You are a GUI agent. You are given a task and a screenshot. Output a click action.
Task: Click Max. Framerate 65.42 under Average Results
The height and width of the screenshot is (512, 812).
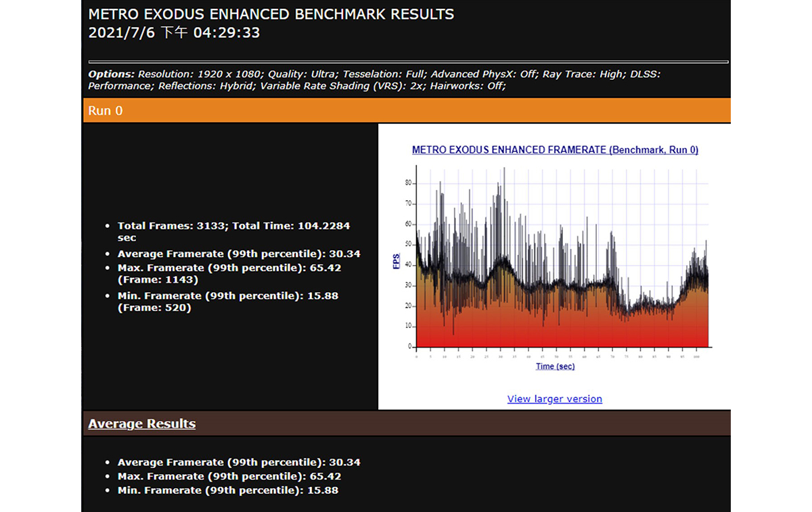tap(229, 476)
